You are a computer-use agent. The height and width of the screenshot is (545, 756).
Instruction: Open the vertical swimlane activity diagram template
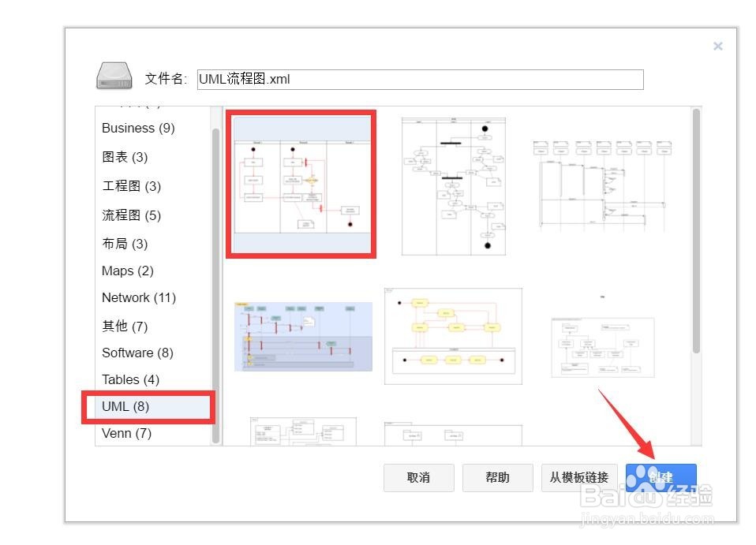coord(452,187)
